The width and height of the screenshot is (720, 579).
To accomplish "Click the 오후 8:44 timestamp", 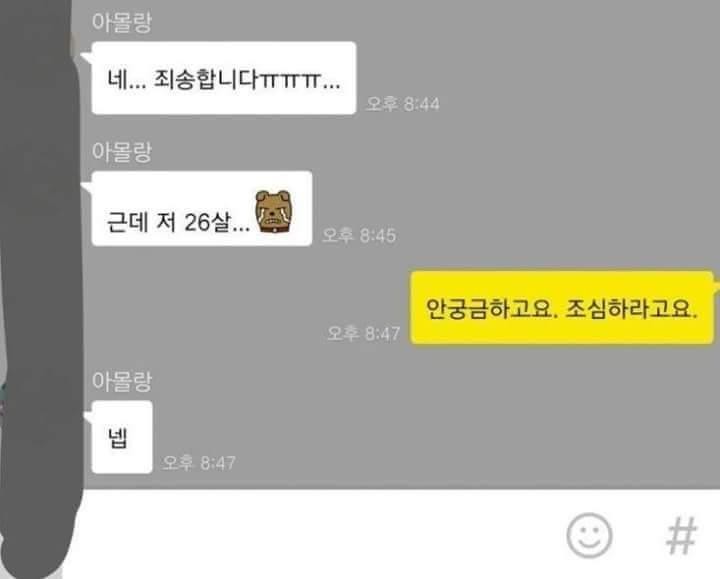I will (x=403, y=104).
